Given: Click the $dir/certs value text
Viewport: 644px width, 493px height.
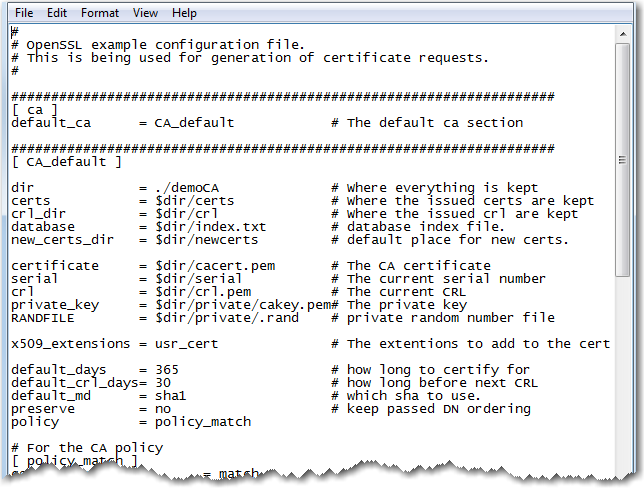Looking at the screenshot, I should [x=190, y=201].
